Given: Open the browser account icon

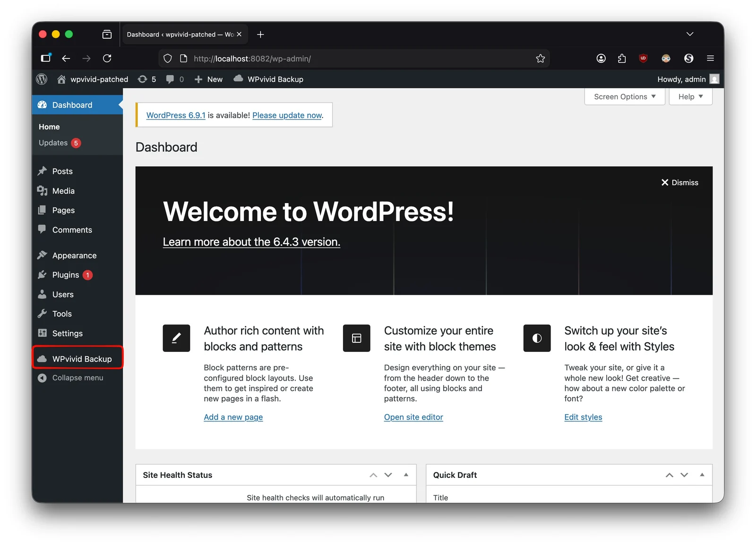Looking at the screenshot, I should coord(601,59).
